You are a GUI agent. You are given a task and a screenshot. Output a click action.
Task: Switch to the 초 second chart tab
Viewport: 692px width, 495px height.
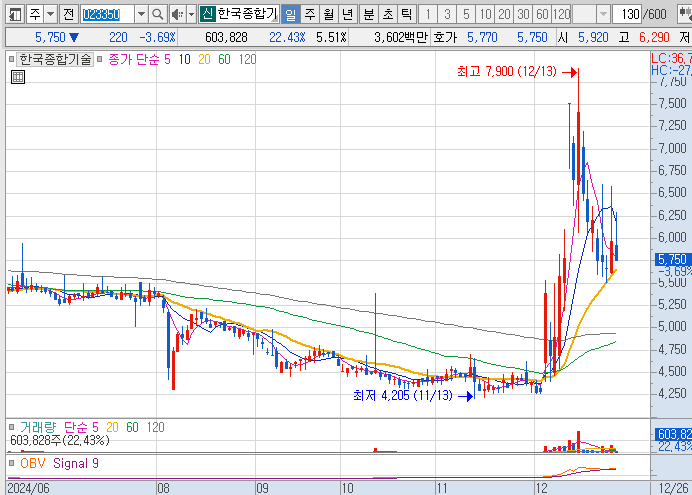pos(388,15)
